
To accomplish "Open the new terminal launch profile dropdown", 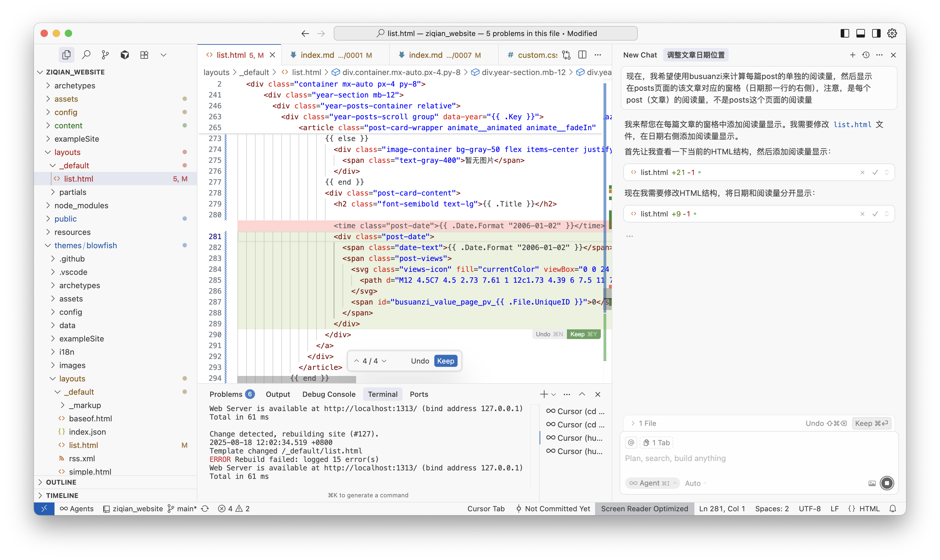I will coord(554,394).
